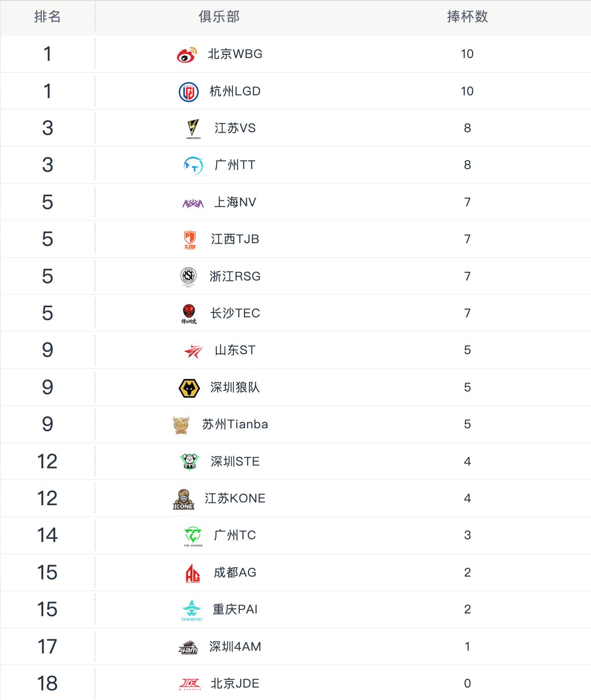
Task: Click the 江苏VS lightning logo
Action: coord(193,128)
